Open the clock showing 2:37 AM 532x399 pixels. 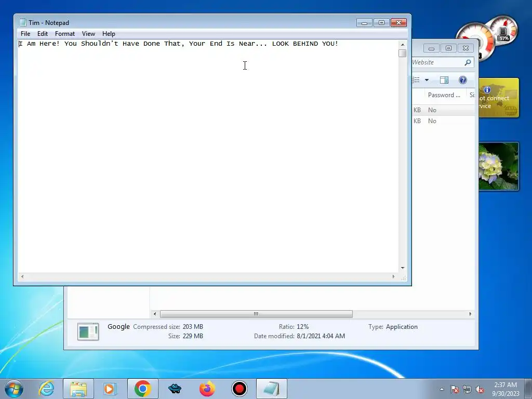pyautogui.click(x=506, y=389)
